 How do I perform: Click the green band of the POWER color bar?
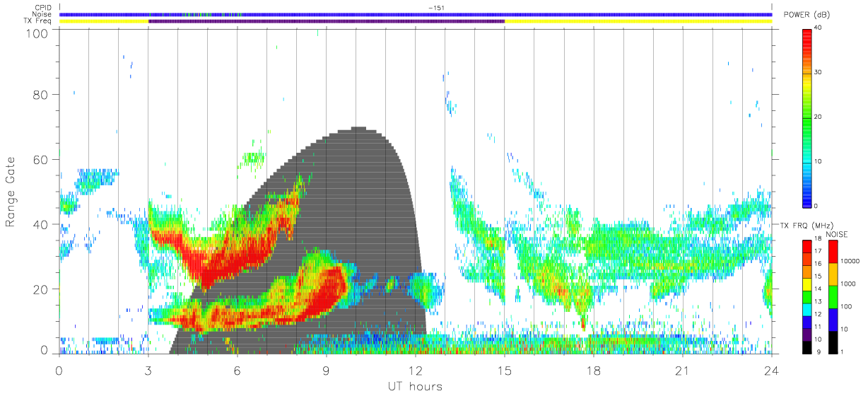click(807, 124)
